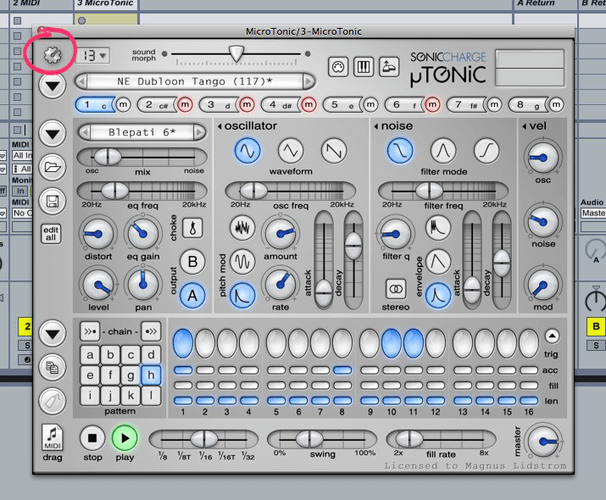The width and height of the screenshot is (606, 500).
Task: Select sine pitch modulation mode
Action: click(242, 262)
